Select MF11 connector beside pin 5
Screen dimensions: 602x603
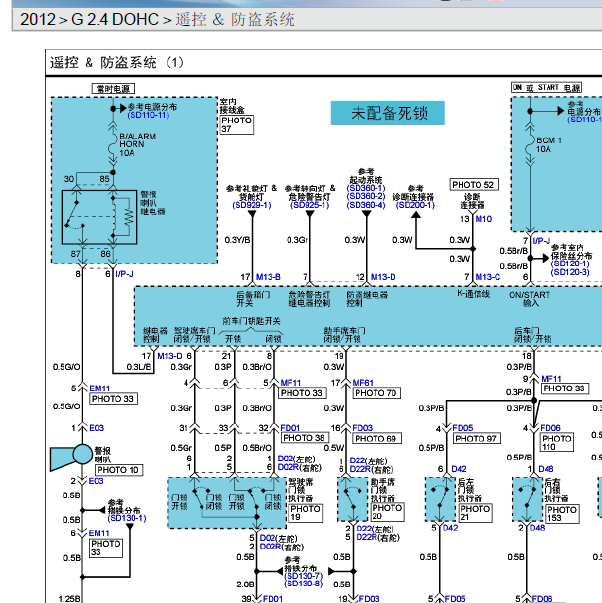pyautogui.click(x=290, y=383)
